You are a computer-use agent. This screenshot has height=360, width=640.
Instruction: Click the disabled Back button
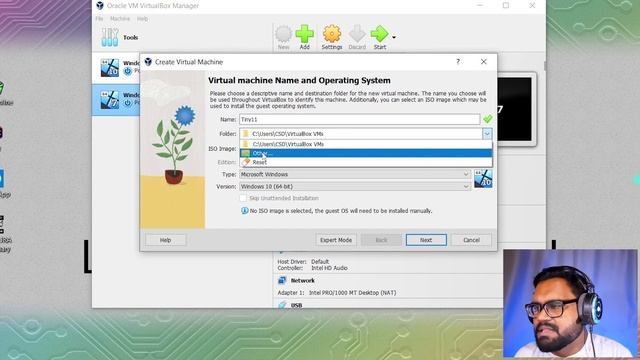pyautogui.click(x=381, y=240)
